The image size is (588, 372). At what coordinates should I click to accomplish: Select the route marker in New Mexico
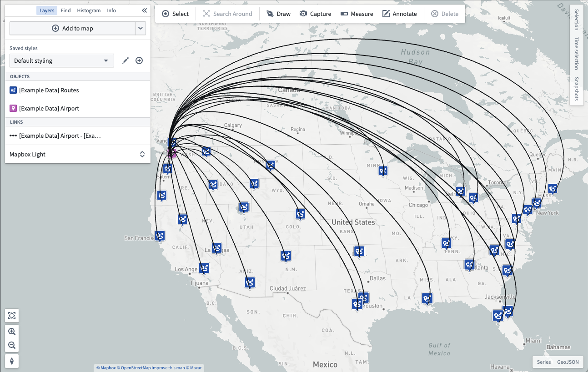pos(286,256)
